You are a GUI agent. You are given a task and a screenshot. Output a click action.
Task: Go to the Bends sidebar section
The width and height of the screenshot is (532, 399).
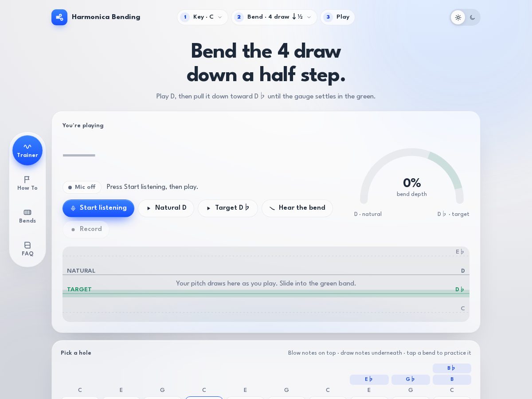click(27, 216)
